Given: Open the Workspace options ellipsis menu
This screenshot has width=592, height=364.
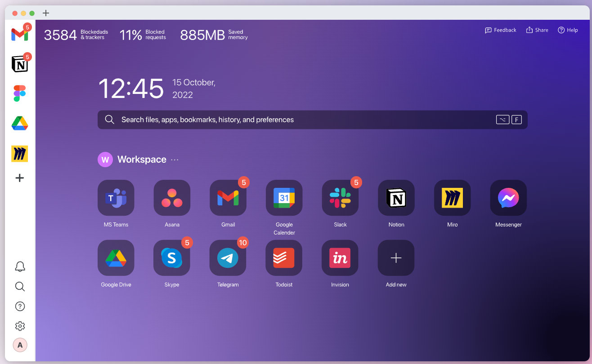Looking at the screenshot, I should pyautogui.click(x=175, y=160).
